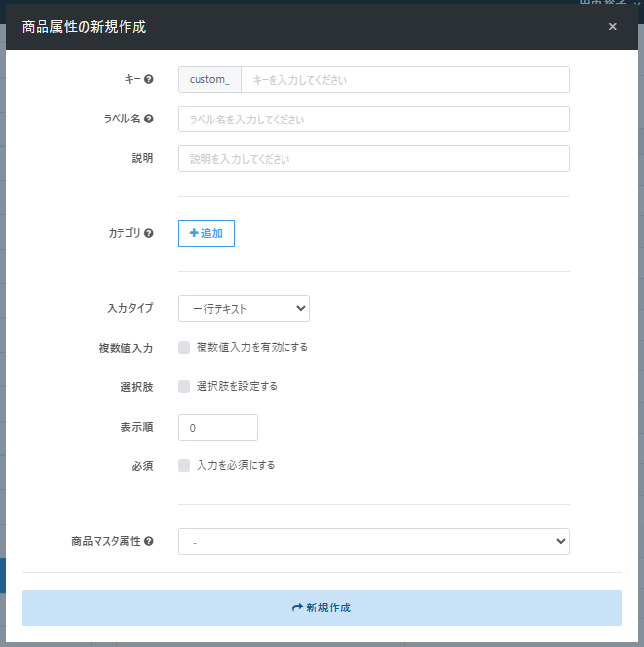Focus the ラベル名 text field
Screen dimensions: 644x647
click(x=373, y=120)
